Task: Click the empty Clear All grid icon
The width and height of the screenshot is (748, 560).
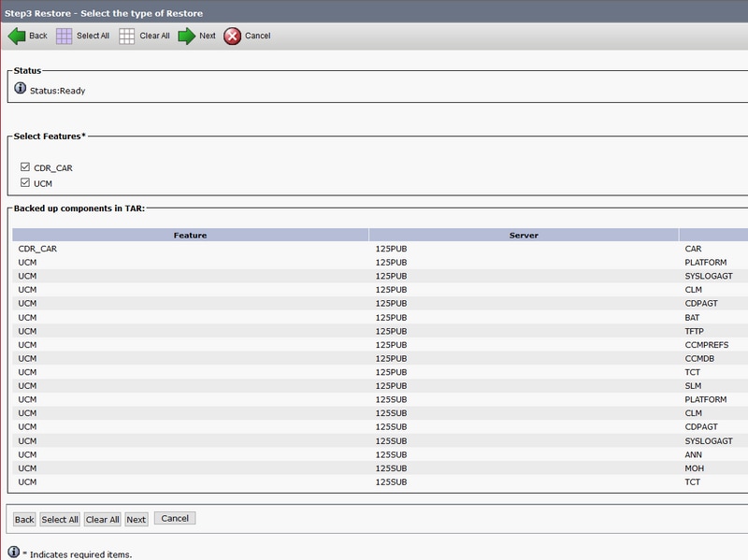Action: (126, 36)
